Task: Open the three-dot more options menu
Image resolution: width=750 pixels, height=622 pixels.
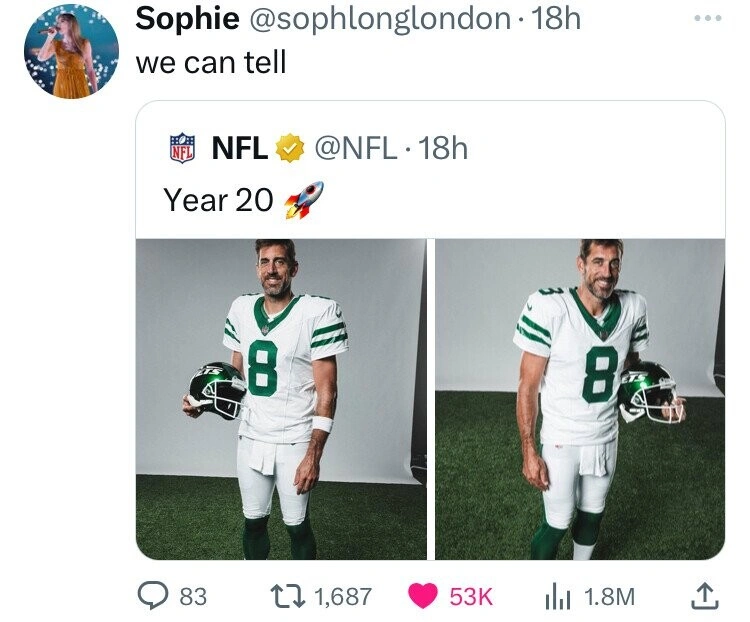Action: click(x=709, y=19)
